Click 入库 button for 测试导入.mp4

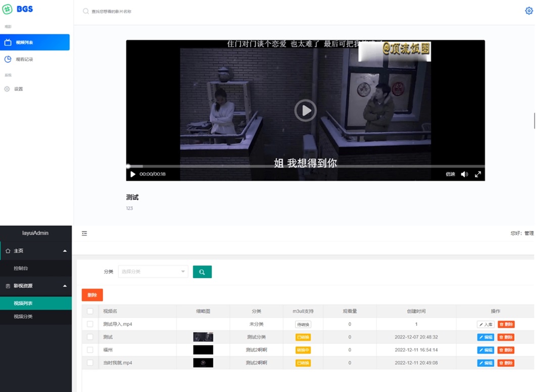point(485,324)
